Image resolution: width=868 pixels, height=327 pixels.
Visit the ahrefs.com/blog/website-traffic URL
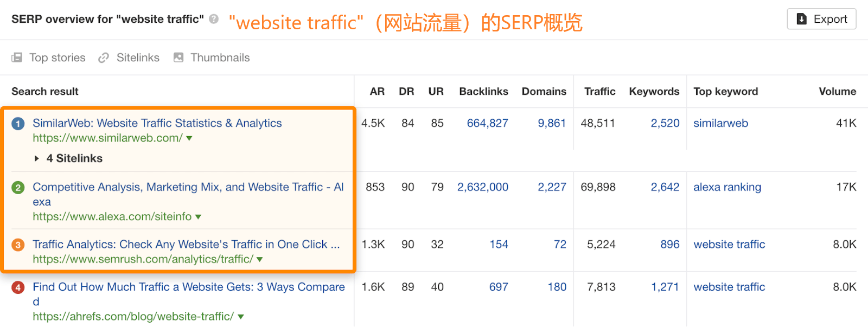pyautogui.click(x=133, y=316)
